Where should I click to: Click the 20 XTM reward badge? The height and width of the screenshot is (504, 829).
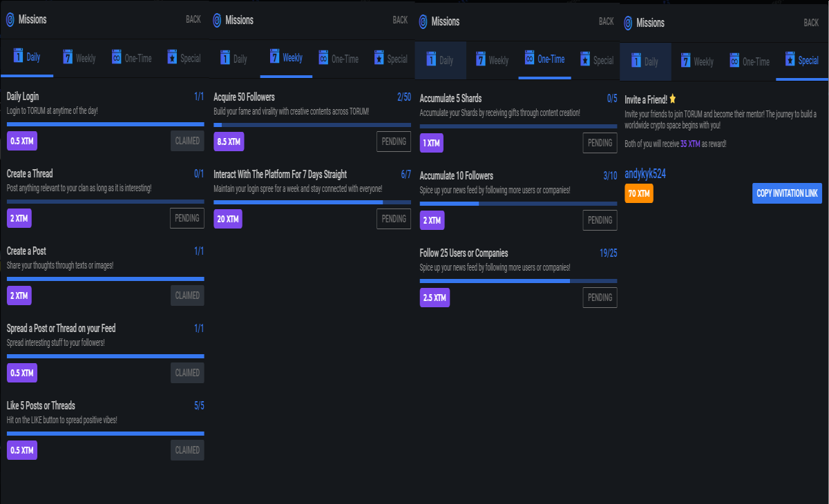point(228,219)
